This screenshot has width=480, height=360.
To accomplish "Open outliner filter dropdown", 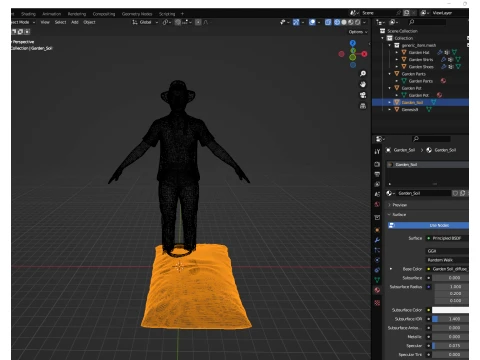I will click(394, 22).
